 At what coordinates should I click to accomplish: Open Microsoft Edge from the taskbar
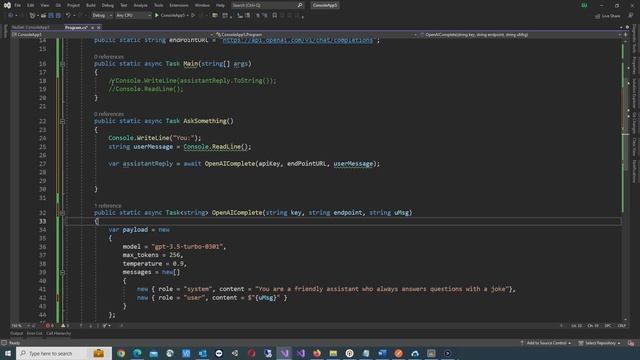tap(137, 353)
